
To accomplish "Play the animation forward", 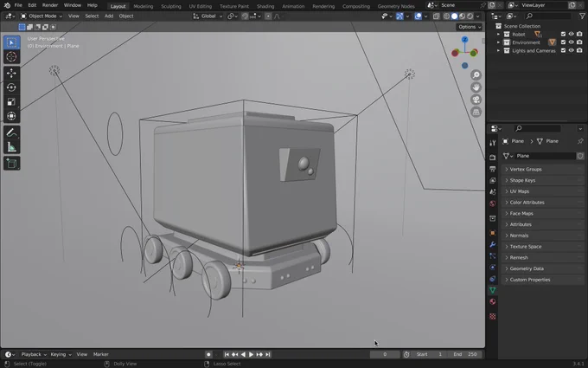I will [252, 354].
